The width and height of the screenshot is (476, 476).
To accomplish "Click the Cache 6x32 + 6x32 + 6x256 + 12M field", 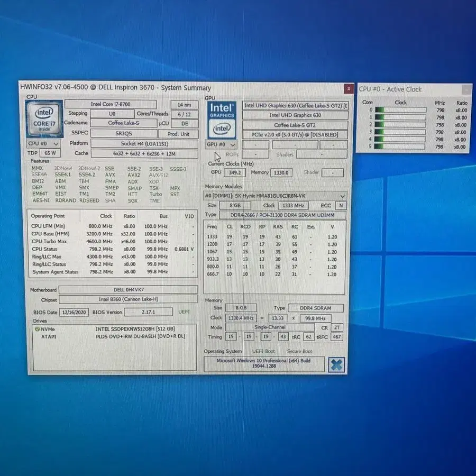I will pyautogui.click(x=144, y=153).
